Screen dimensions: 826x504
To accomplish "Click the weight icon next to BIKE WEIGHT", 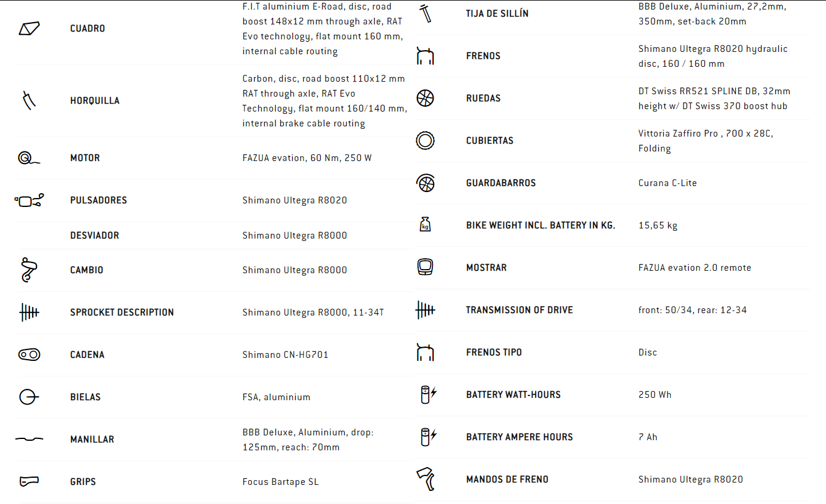I will [425, 225].
